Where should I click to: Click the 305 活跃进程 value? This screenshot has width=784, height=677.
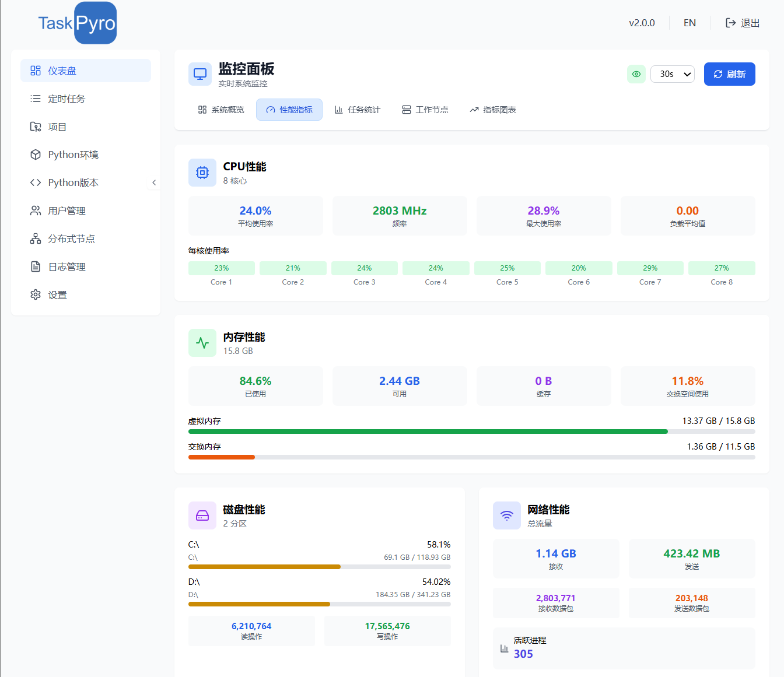[x=523, y=654]
